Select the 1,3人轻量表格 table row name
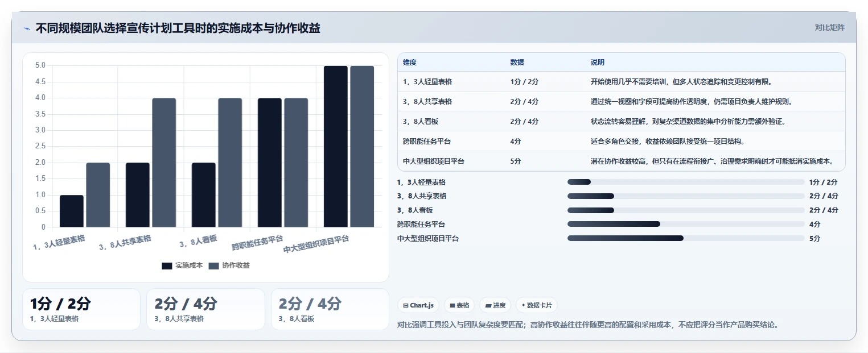The height and width of the screenshot is (353, 868). [x=427, y=82]
